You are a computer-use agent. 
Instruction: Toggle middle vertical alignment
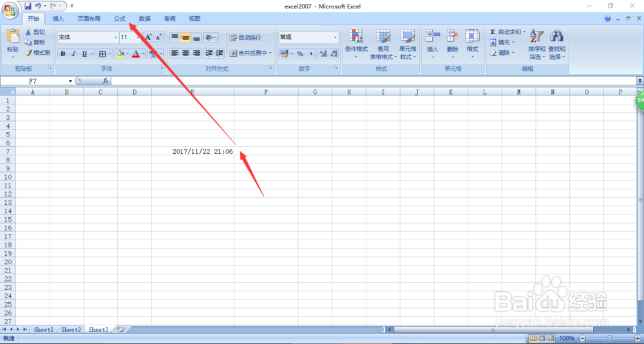click(x=185, y=37)
